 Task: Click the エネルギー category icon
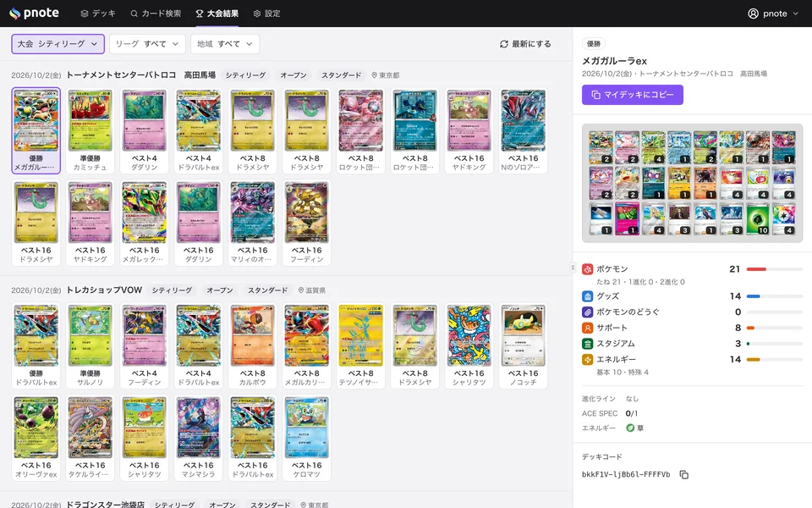587,359
